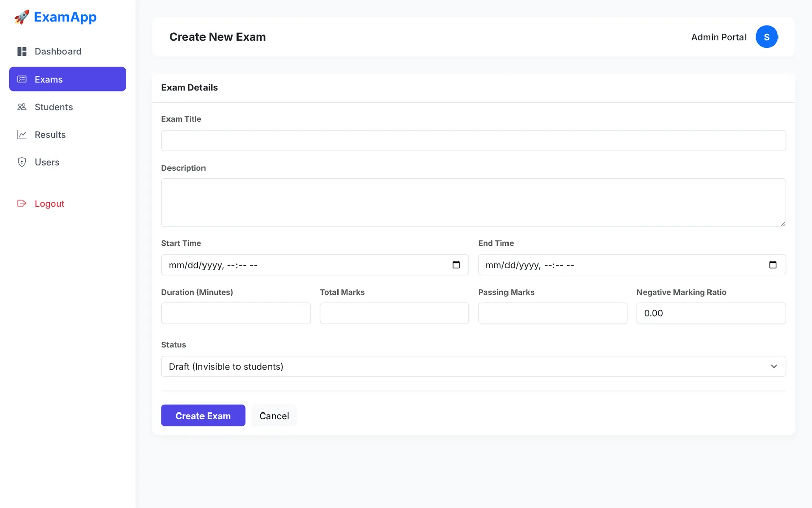Click the ExamApp rocket logo icon
The image size is (812, 508).
coord(22,17)
